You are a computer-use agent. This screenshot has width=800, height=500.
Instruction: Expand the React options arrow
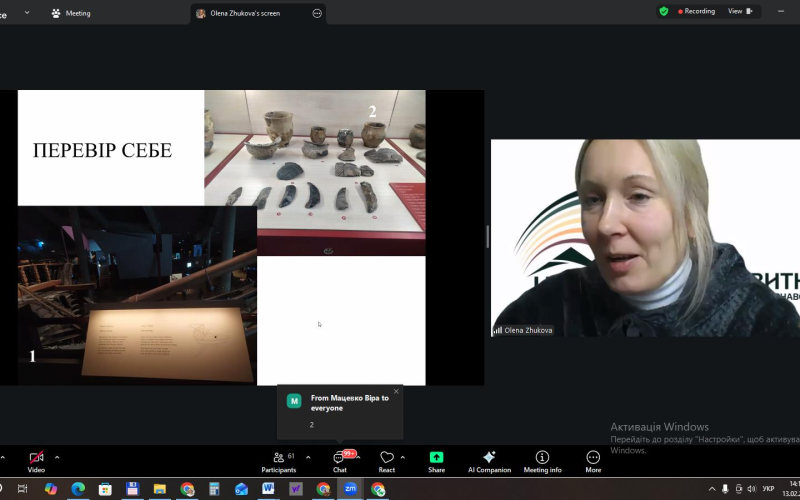point(403,457)
